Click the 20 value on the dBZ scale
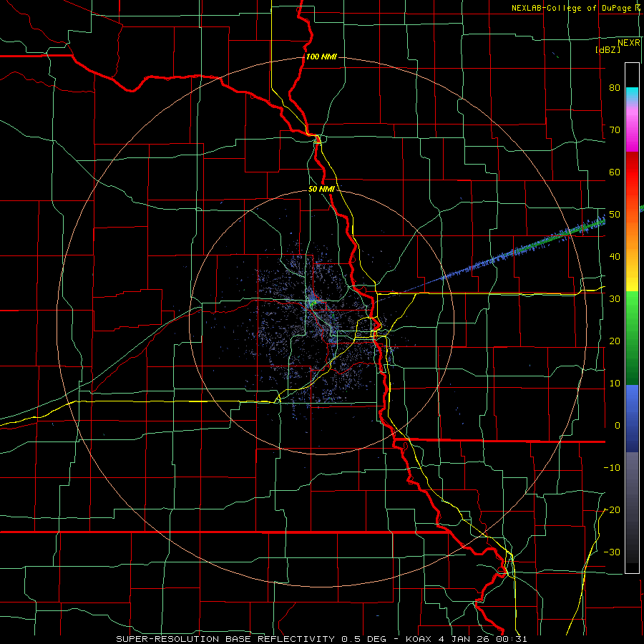 click(615, 341)
